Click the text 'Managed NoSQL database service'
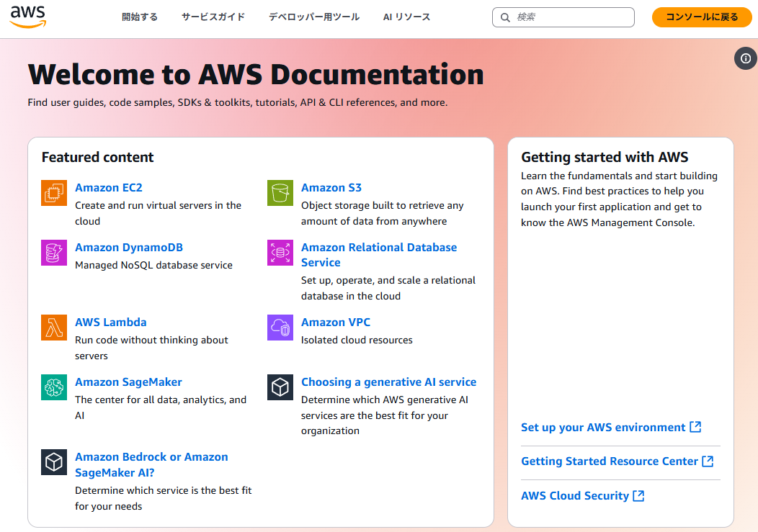This screenshot has width=758, height=532. [153, 265]
